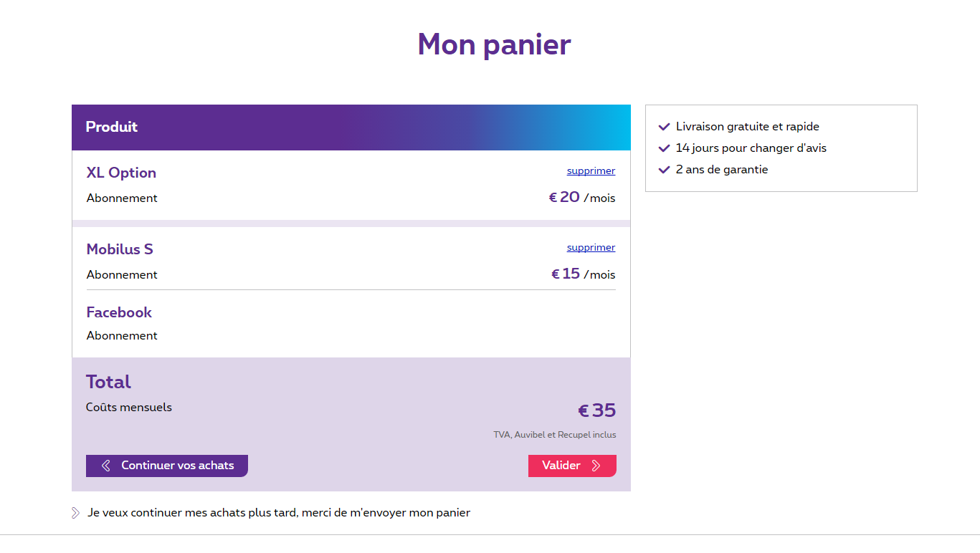980x553 pixels.
Task: Click the €20 /mois price
Action: (x=581, y=198)
